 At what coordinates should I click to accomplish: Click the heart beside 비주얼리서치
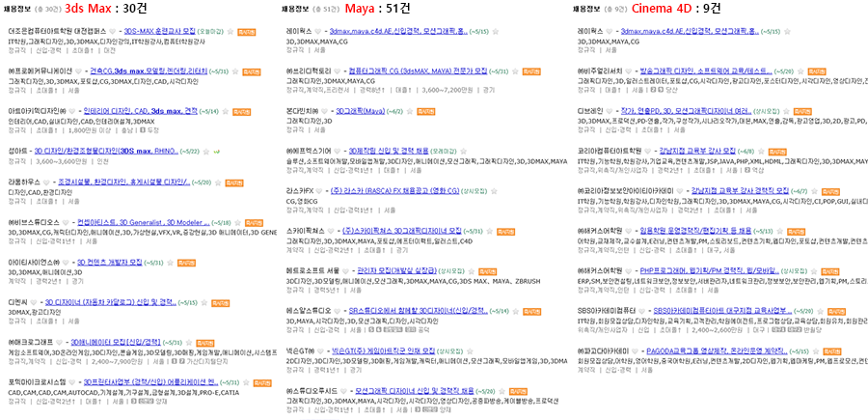click(x=628, y=71)
